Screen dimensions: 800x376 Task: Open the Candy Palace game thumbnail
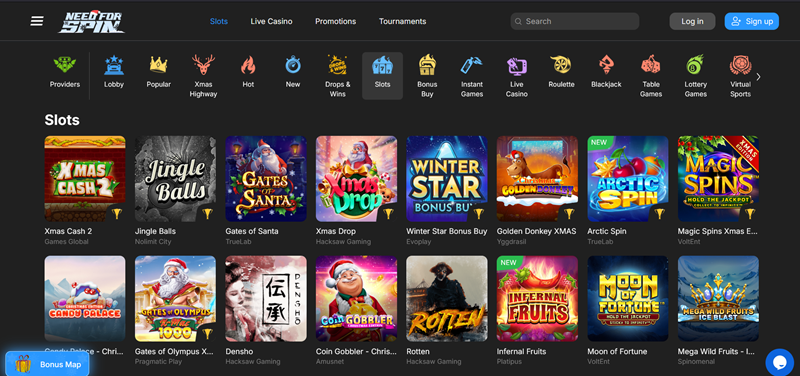tap(85, 298)
